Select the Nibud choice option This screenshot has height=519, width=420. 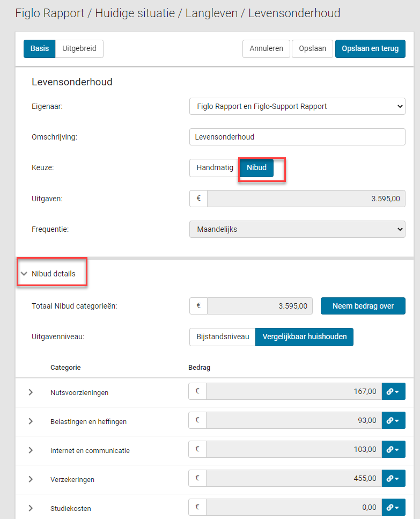[256, 167]
